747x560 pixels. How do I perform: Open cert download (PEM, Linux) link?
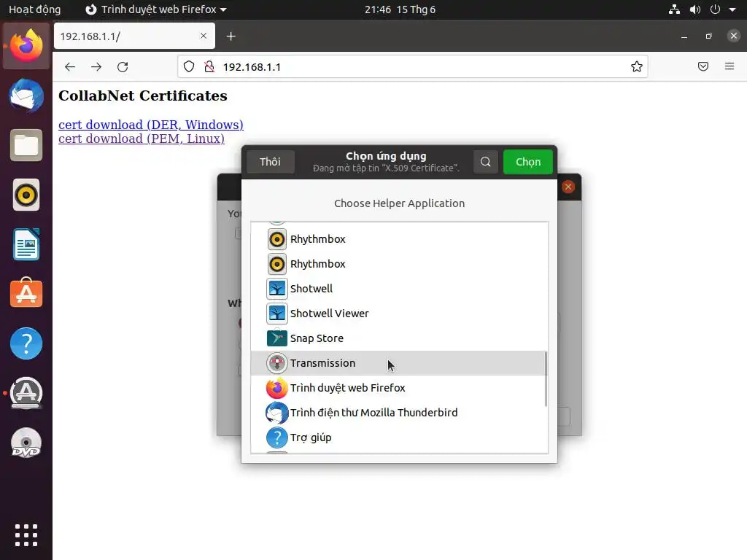[141, 139]
